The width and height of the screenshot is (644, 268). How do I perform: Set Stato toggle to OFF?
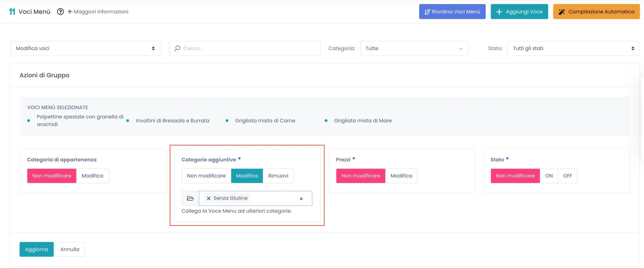[x=568, y=176]
